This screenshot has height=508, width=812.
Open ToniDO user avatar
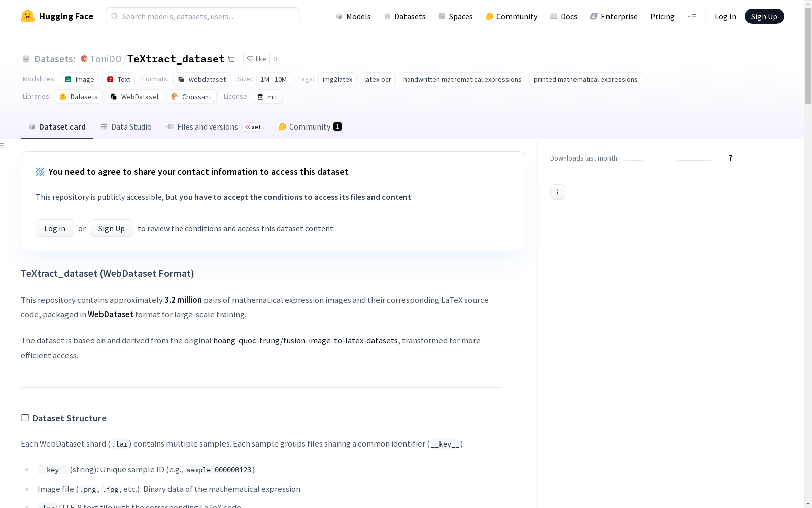click(84, 59)
